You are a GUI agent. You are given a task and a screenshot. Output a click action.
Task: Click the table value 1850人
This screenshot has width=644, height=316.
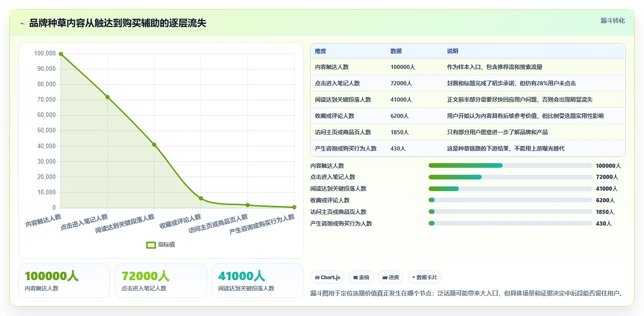pos(400,132)
